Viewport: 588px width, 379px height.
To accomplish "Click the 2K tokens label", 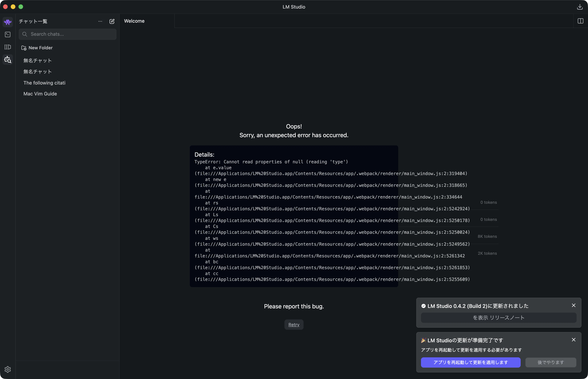I will [x=487, y=254].
